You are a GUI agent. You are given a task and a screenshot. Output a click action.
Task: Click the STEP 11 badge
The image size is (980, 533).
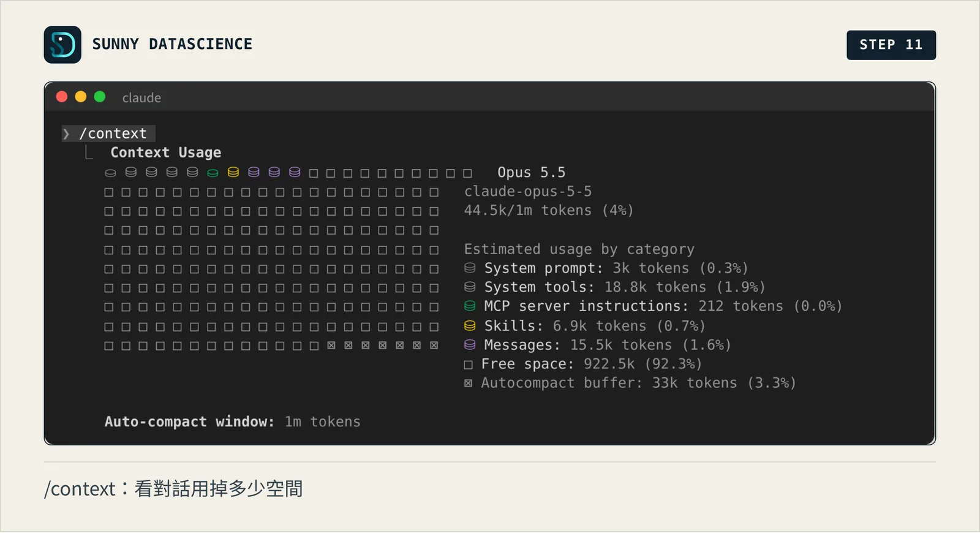891,45
